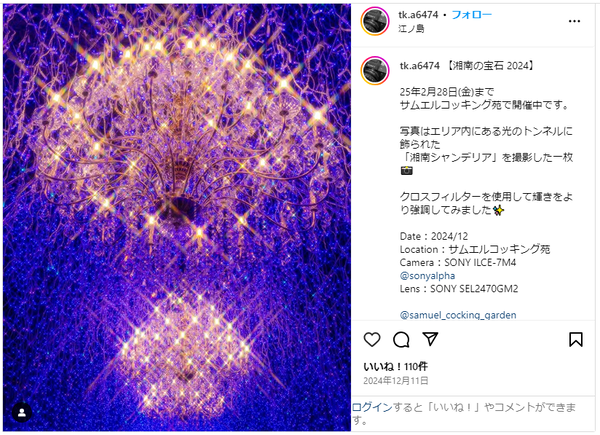
Task: Like the post with the heart icon
Action: click(x=372, y=339)
